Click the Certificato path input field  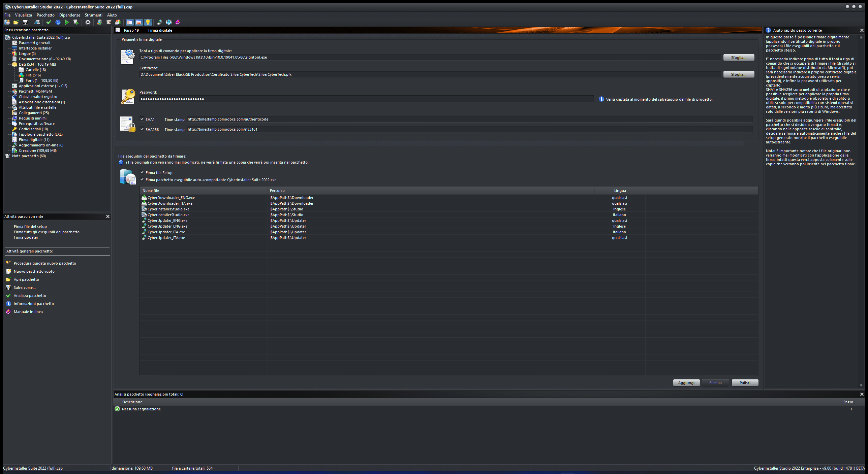[x=430, y=74]
